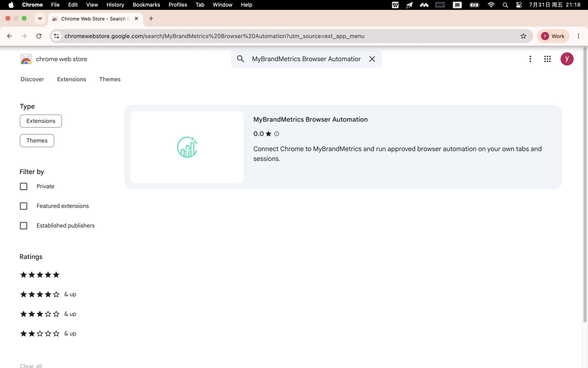Click the MyBrandMetrics extension thumbnail
Screen dimensions: 588x368
click(187, 147)
